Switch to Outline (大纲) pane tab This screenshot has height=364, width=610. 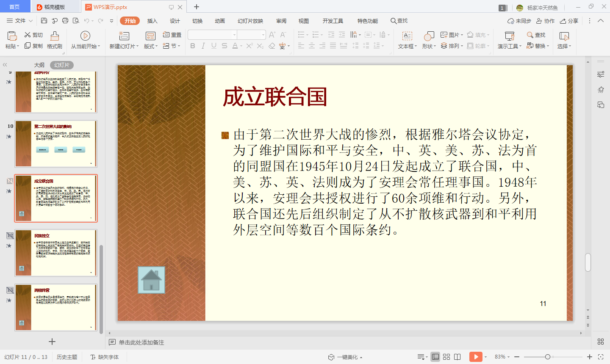pos(39,65)
